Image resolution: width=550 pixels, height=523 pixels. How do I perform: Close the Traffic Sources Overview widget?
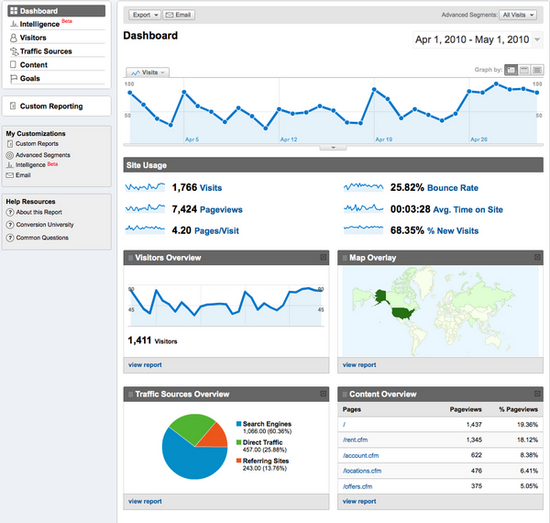point(323,394)
